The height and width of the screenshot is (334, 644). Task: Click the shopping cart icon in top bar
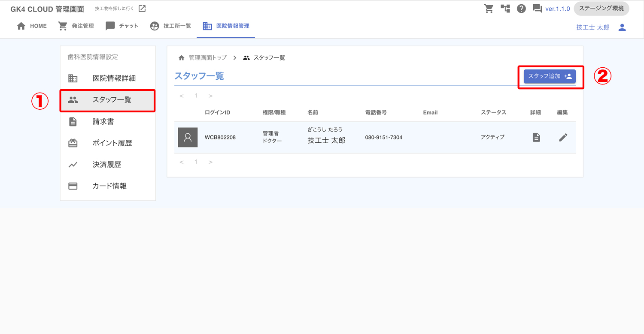[x=489, y=9]
